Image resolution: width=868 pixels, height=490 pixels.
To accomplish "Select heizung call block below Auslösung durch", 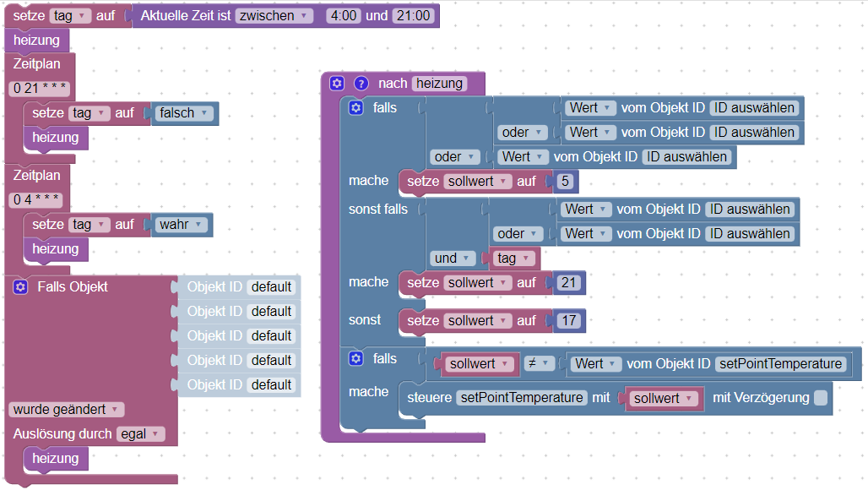I will 56,459.
